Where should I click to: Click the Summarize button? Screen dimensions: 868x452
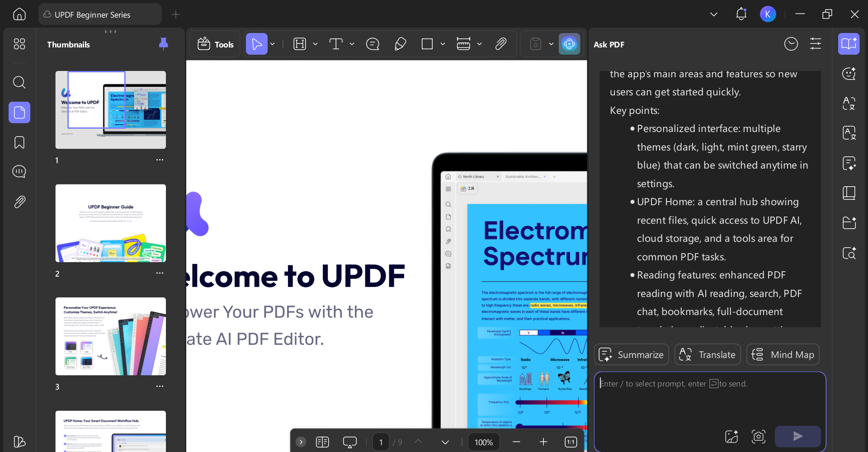tap(631, 354)
